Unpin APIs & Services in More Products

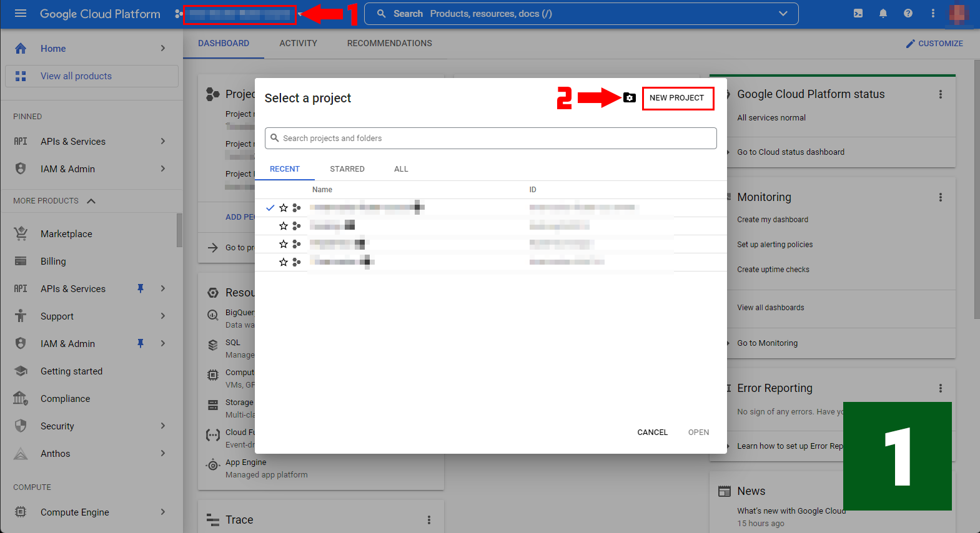coord(141,288)
